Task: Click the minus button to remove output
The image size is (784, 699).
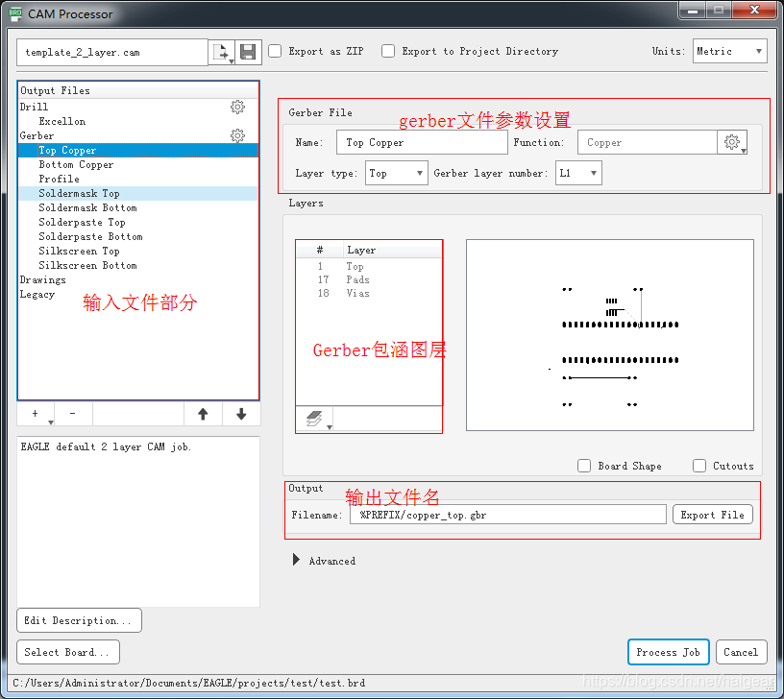Action: point(73,414)
